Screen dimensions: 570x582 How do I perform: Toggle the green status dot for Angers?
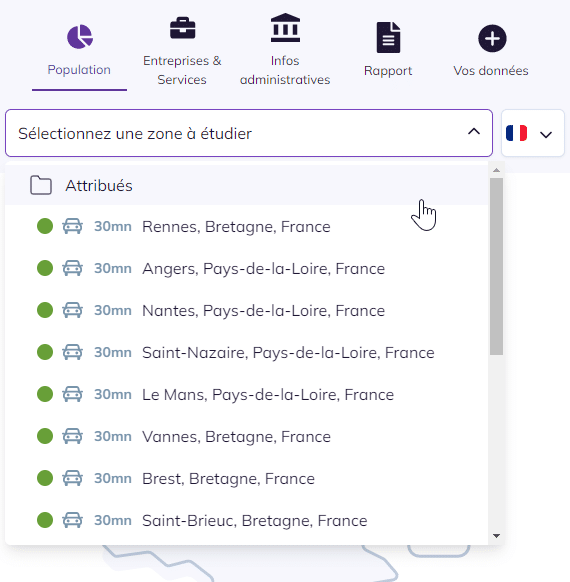(x=45, y=268)
